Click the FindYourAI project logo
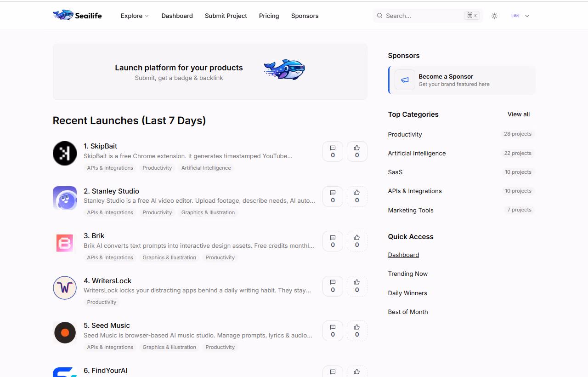This screenshot has height=377, width=588. pos(65,372)
